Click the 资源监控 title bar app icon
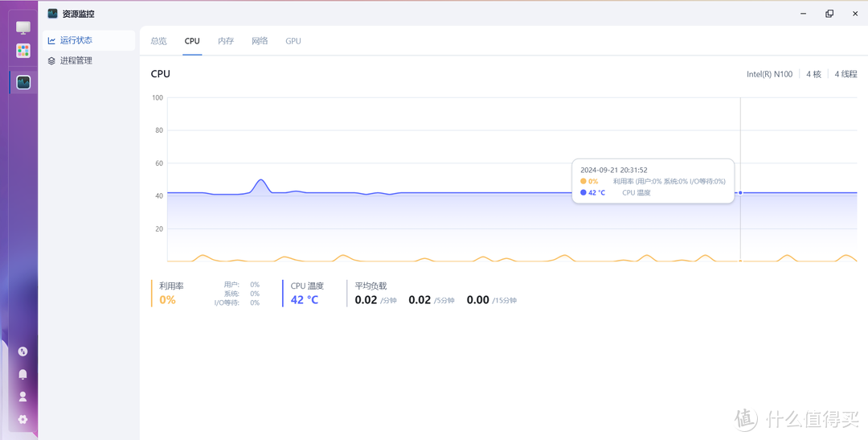 (x=53, y=14)
